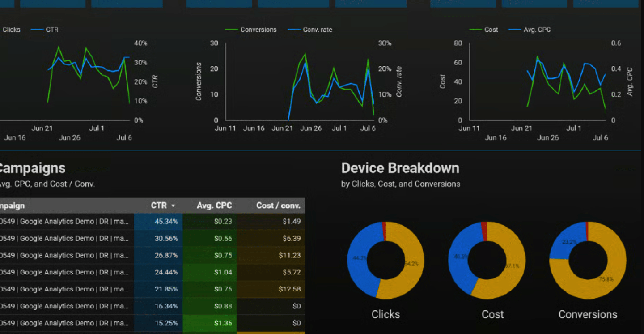The height and width of the screenshot is (334, 644).
Task: Click the $0.76 Avg. CPC cell
Action: point(210,289)
